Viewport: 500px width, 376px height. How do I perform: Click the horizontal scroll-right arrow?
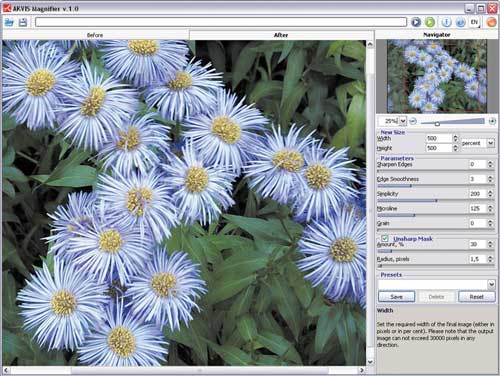(x=362, y=370)
